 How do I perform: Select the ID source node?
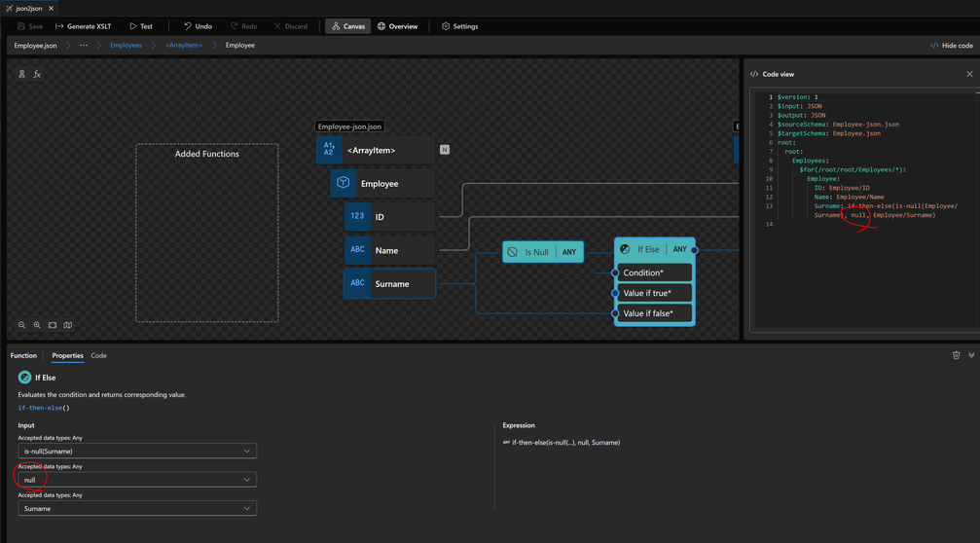[x=389, y=217]
